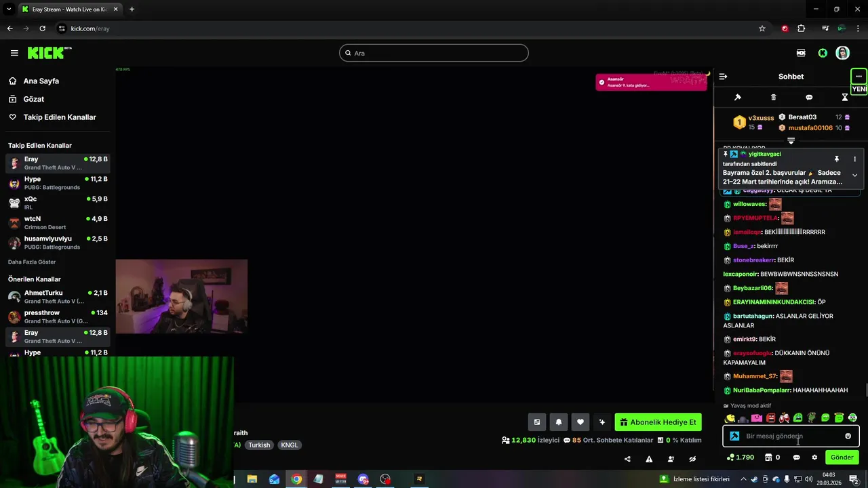Viewport: 868px width, 488px height.
Task: Click the stream clips icon below the player
Action: click(x=537, y=422)
